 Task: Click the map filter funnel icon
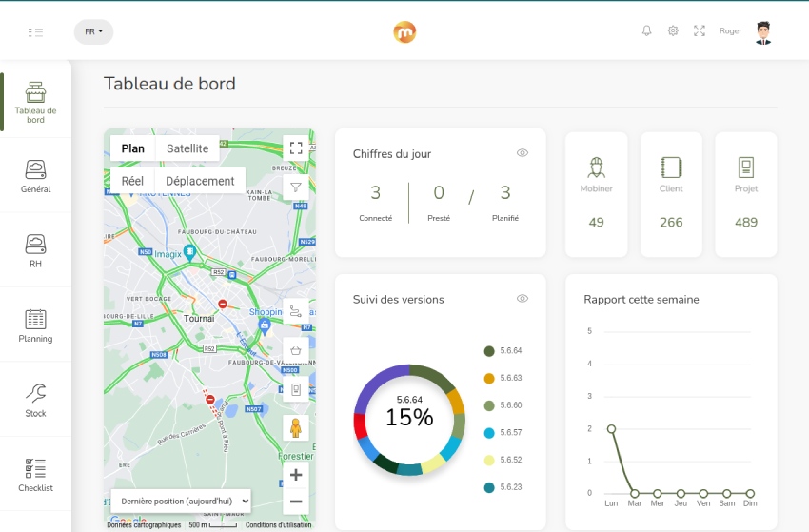tap(296, 187)
